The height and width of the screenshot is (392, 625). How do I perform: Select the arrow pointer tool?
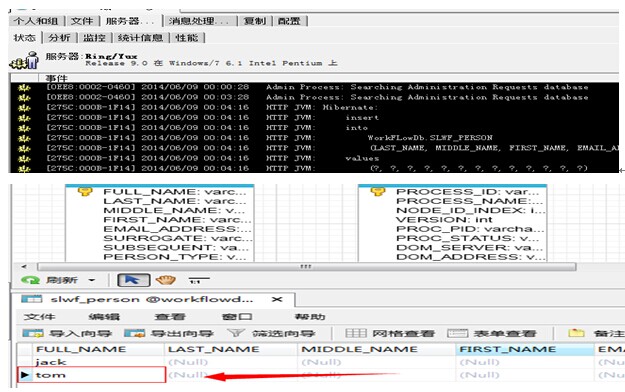click(x=134, y=280)
